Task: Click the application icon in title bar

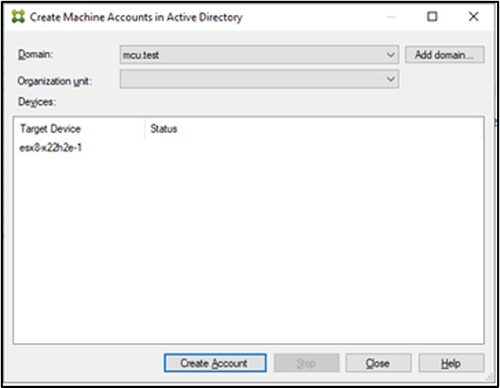Action: [x=18, y=16]
